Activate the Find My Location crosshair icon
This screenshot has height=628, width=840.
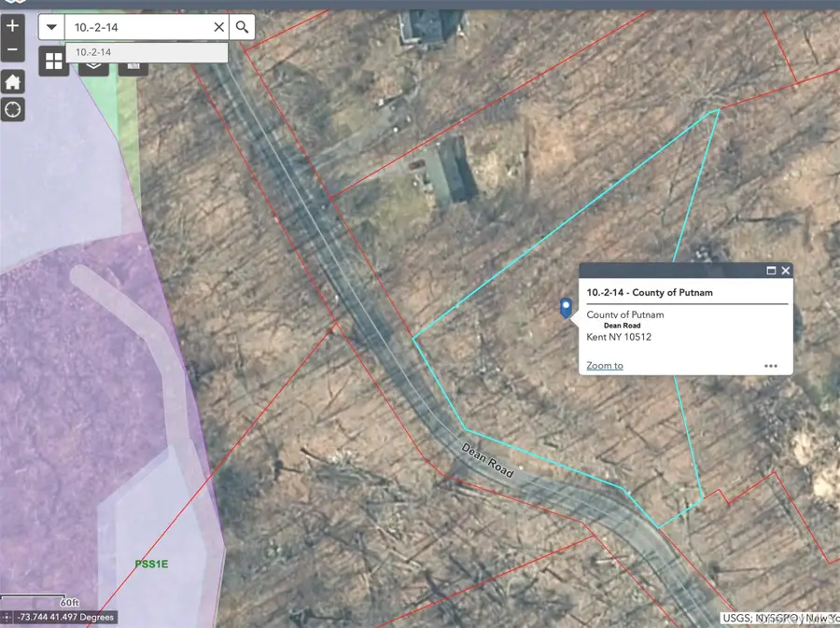[x=12, y=109]
